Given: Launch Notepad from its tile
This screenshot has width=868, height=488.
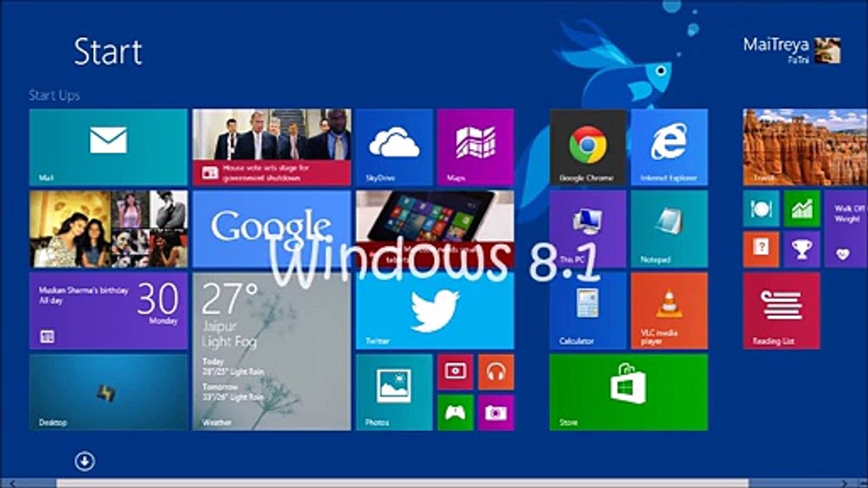Looking at the screenshot, I should coord(669,229).
